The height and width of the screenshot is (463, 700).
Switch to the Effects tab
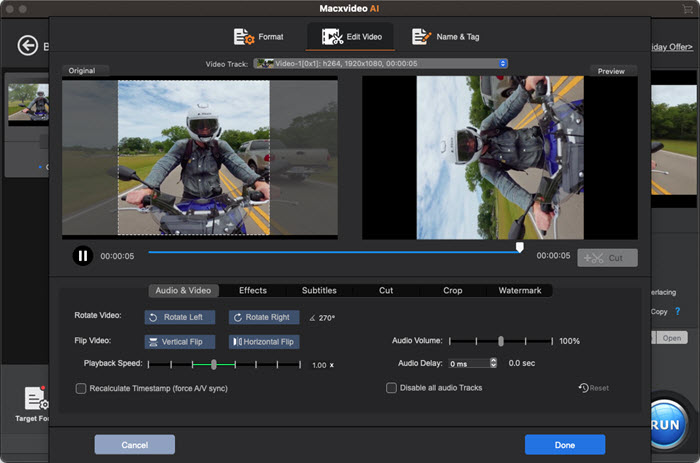[x=253, y=290]
